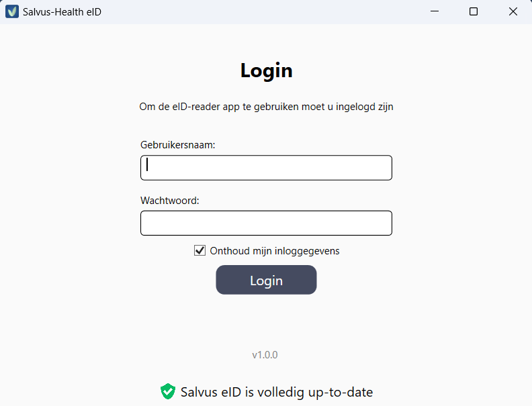
Task: Close the Salvus-Health eID window
Action: tap(513, 12)
